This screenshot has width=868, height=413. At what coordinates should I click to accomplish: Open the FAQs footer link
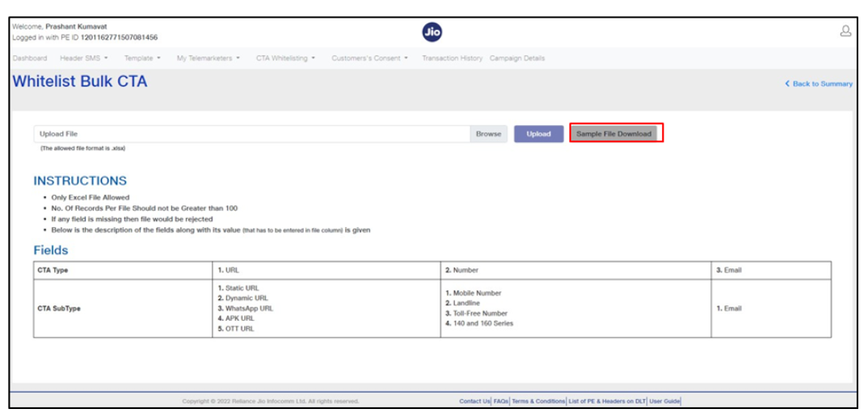coord(501,402)
